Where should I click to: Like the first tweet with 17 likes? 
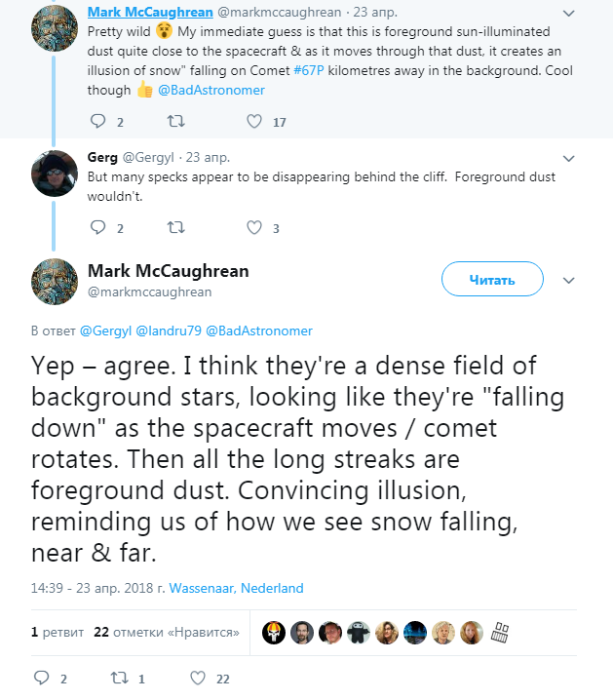[254, 122]
